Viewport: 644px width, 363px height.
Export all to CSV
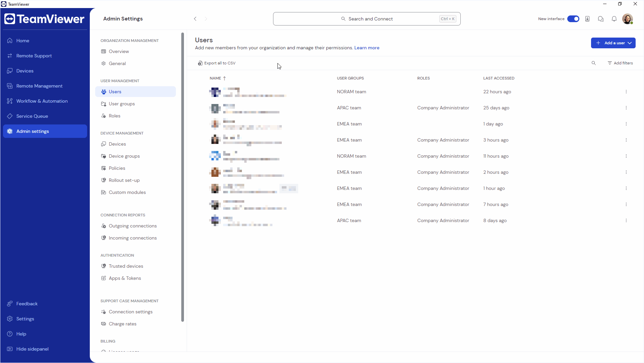(x=217, y=63)
